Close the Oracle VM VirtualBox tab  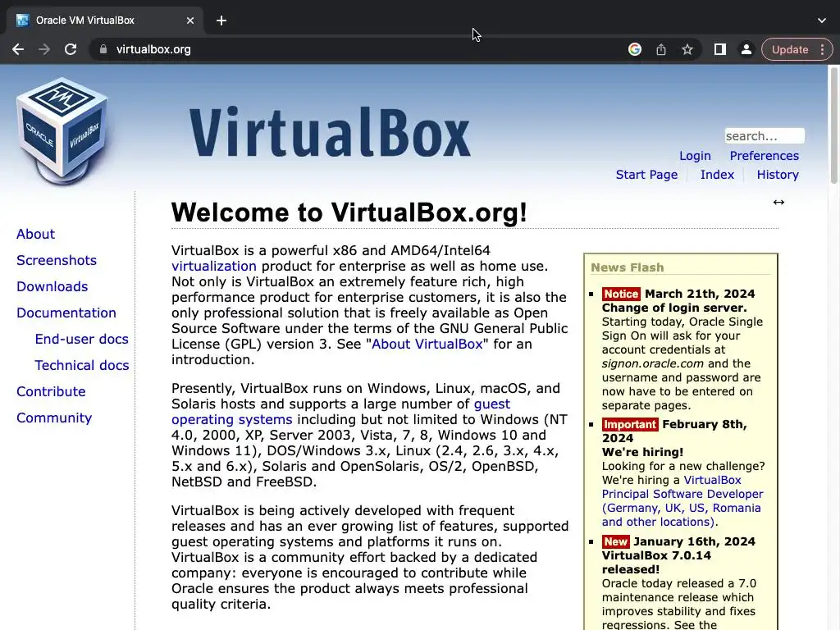[190, 21]
